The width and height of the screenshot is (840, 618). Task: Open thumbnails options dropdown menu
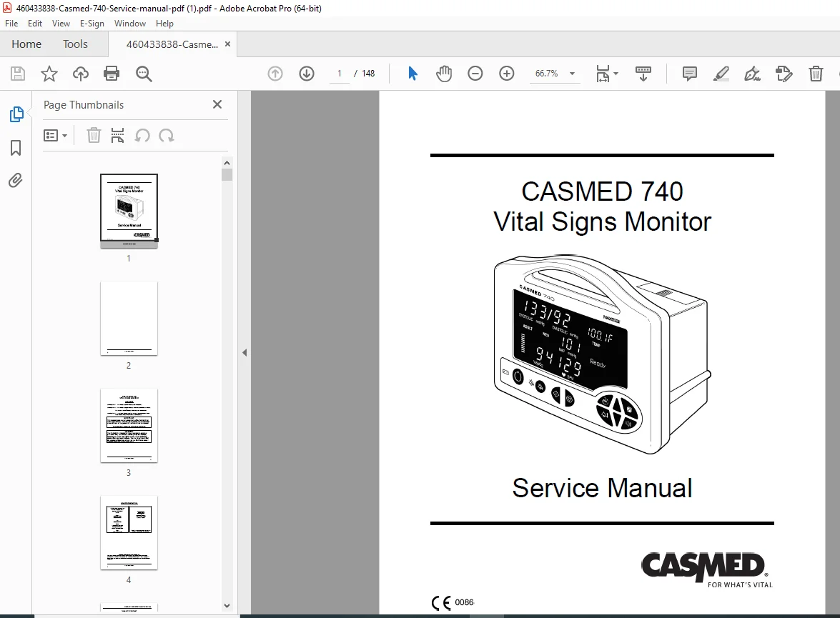click(x=55, y=136)
